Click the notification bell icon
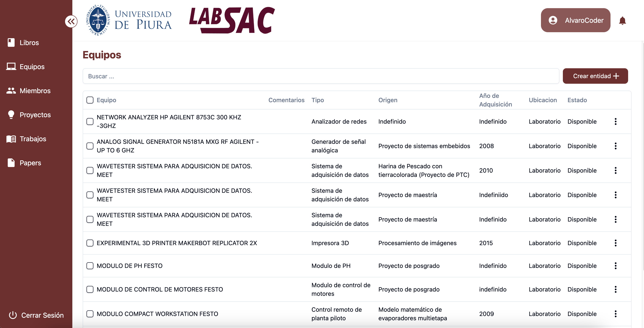This screenshot has width=644, height=328. tap(622, 21)
